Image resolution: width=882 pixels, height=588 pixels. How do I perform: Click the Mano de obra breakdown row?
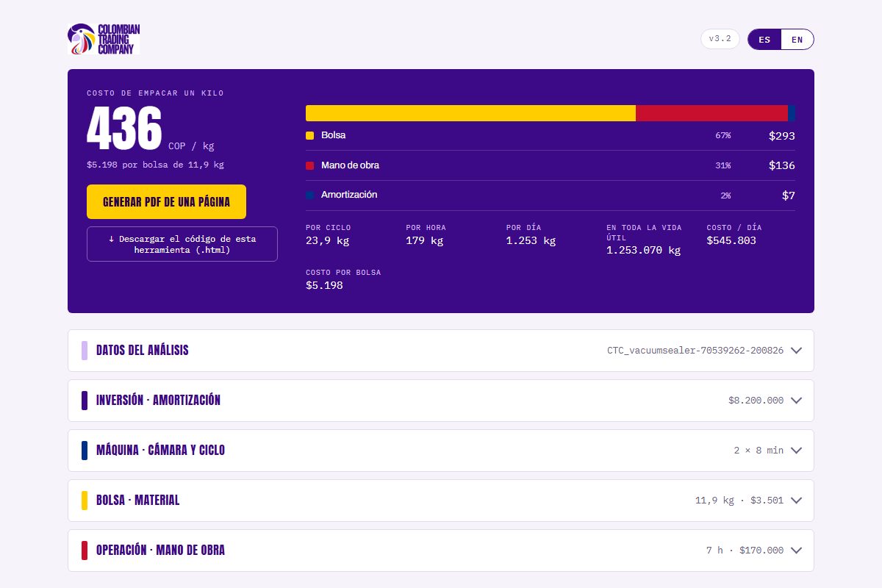[551, 165]
